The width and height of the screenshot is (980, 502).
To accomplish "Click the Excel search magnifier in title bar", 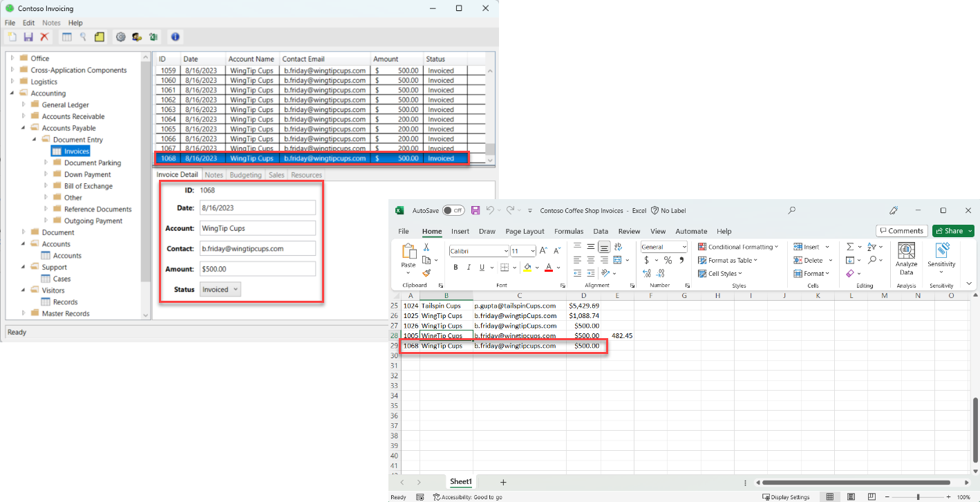I will 792,210.
